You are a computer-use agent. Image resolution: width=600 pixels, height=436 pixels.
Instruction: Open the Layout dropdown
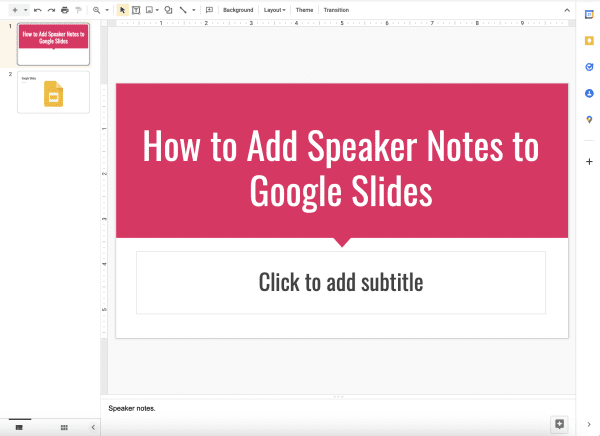tap(275, 10)
